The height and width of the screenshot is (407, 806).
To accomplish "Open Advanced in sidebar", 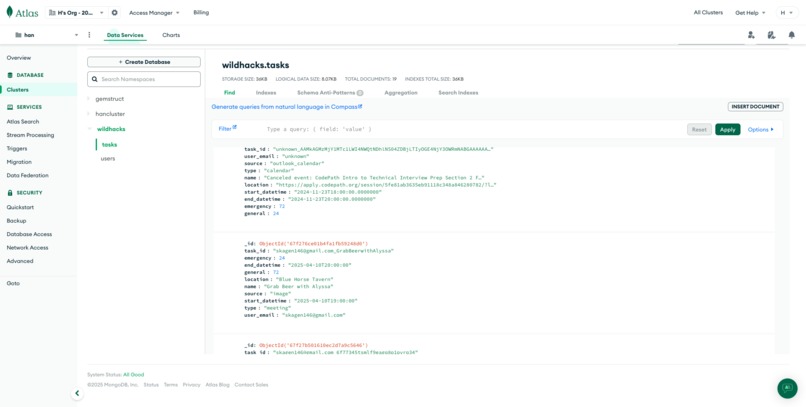I will pyautogui.click(x=20, y=261).
